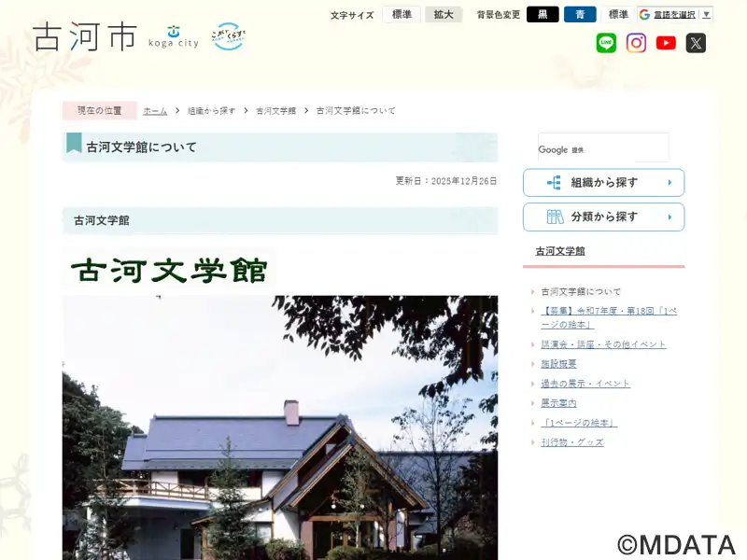Image resolution: width=747 pixels, height=560 pixels.
Task: Open the X (Twitter) icon
Action: [696, 43]
